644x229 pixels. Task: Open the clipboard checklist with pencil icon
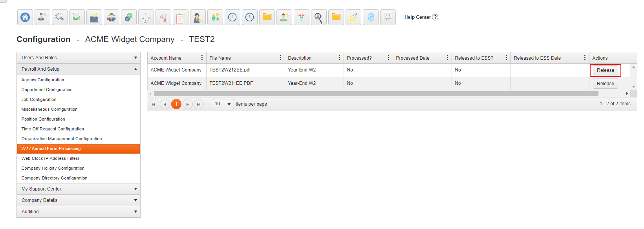pos(181,17)
